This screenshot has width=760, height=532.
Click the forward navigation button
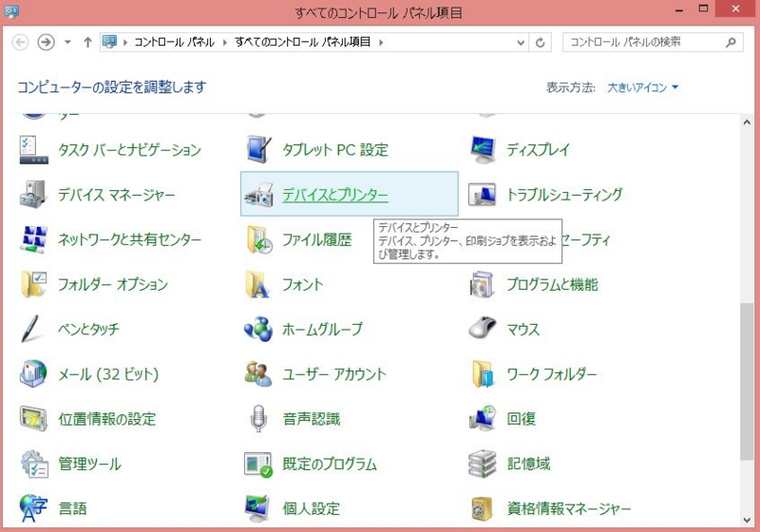(x=46, y=43)
